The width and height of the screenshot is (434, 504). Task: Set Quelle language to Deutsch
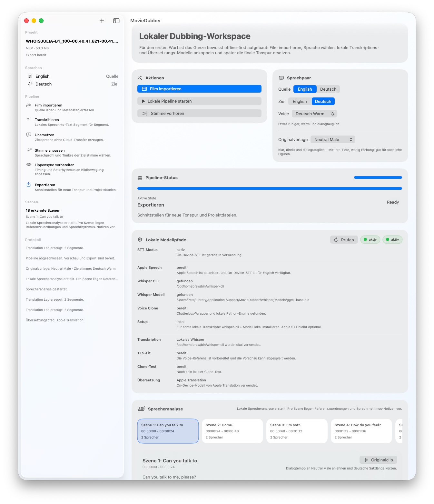click(328, 89)
